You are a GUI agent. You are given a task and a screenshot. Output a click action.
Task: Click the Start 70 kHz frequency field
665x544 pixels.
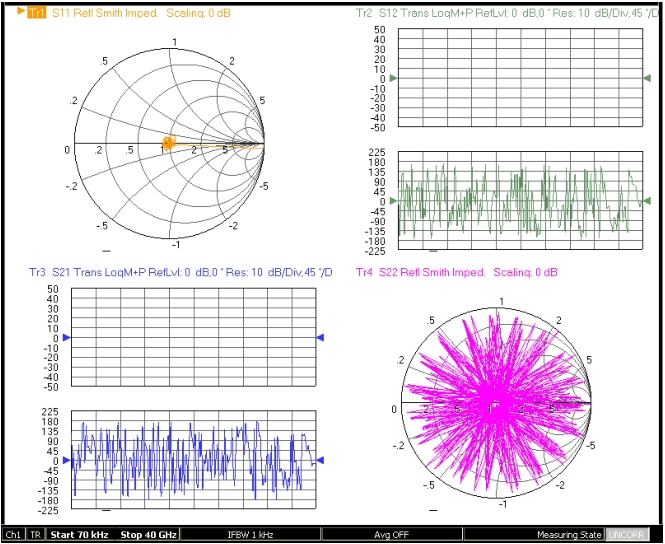81,535
